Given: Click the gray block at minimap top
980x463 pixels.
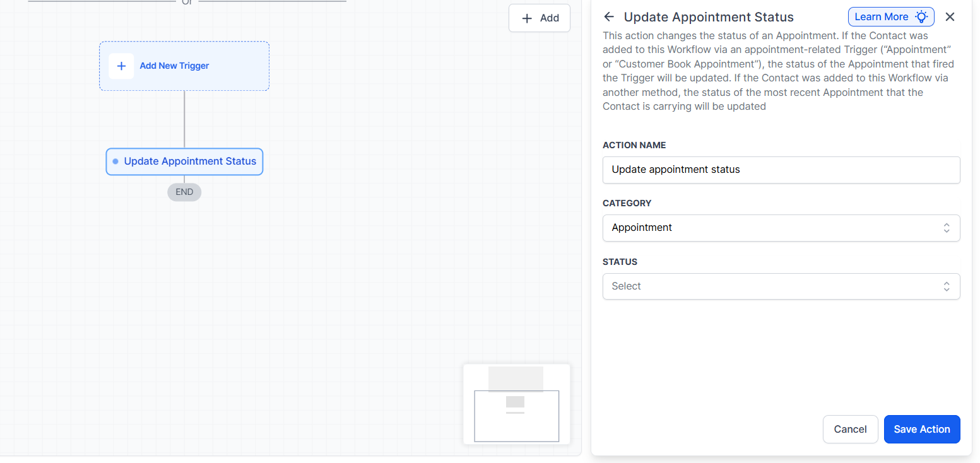Looking at the screenshot, I should (516, 378).
